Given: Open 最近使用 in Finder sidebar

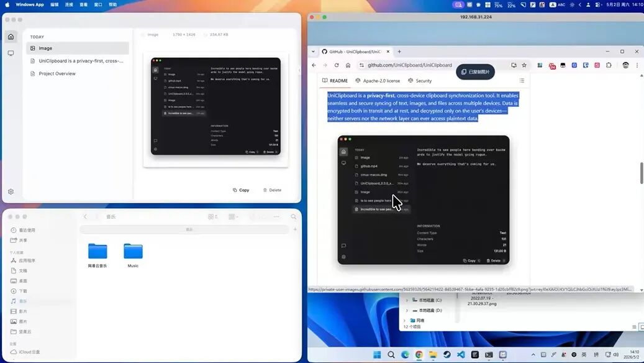Looking at the screenshot, I should coord(24,230).
